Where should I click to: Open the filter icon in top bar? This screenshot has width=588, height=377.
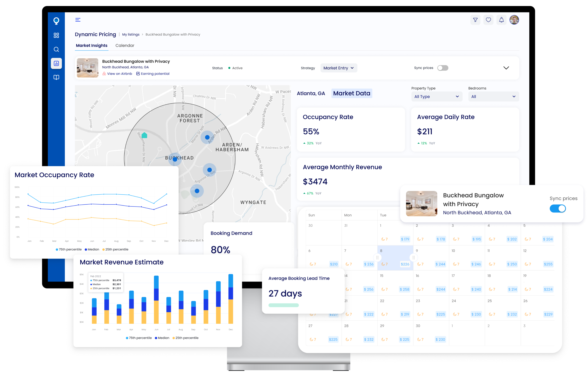pos(475,20)
